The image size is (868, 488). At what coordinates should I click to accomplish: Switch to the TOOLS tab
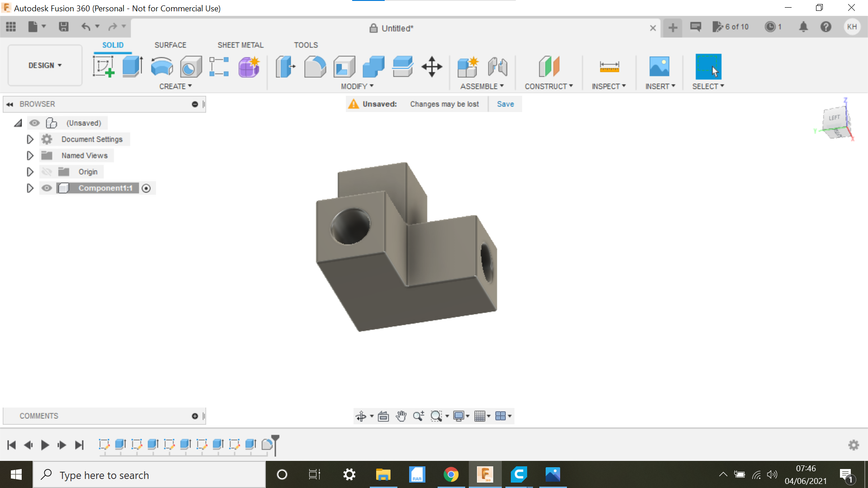point(306,45)
